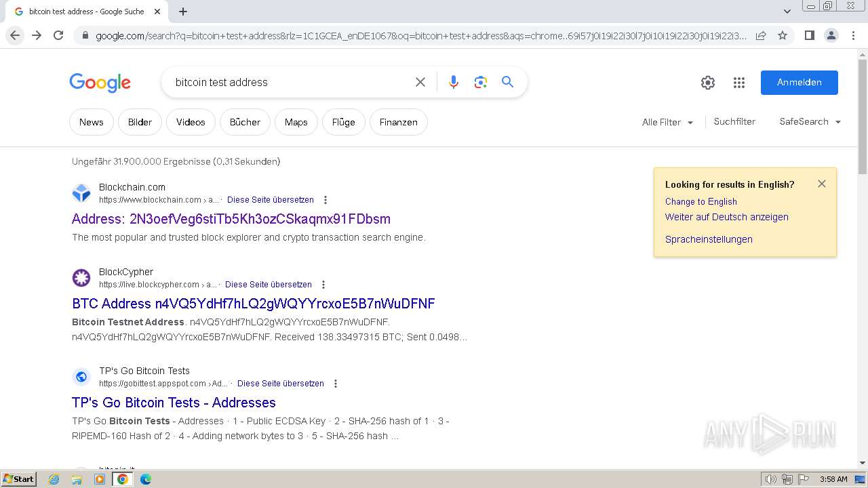This screenshot has height=488, width=868.
Task: Open Microsoft Edge from the taskbar
Action: [145, 479]
